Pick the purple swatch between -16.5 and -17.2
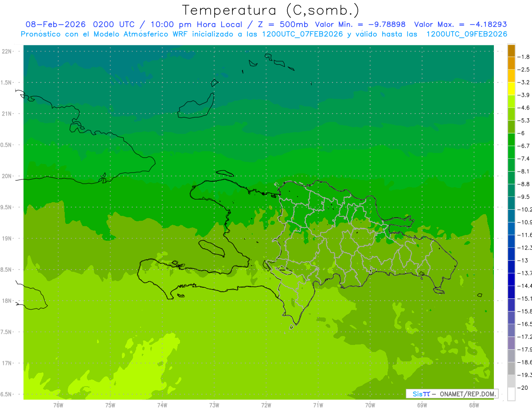This screenshot has width=532, height=411. [x=511, y=330]
